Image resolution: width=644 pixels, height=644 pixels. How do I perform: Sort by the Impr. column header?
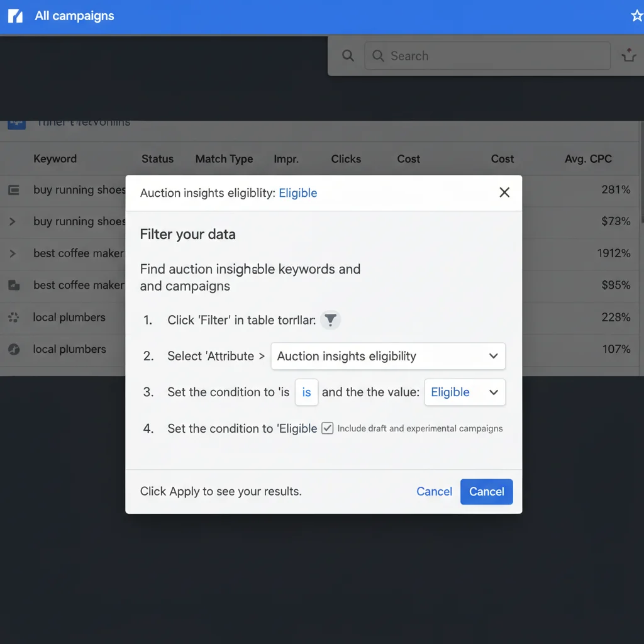point(286,159)
